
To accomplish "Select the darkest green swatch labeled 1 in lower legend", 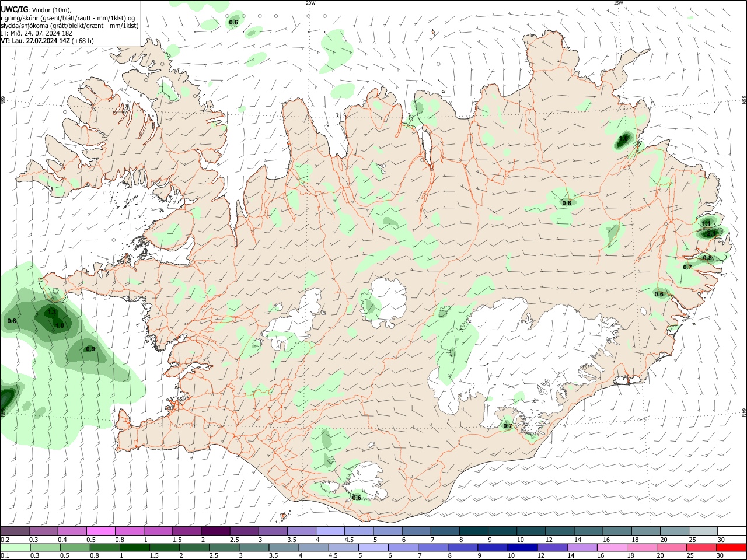I will click(134, 547).
